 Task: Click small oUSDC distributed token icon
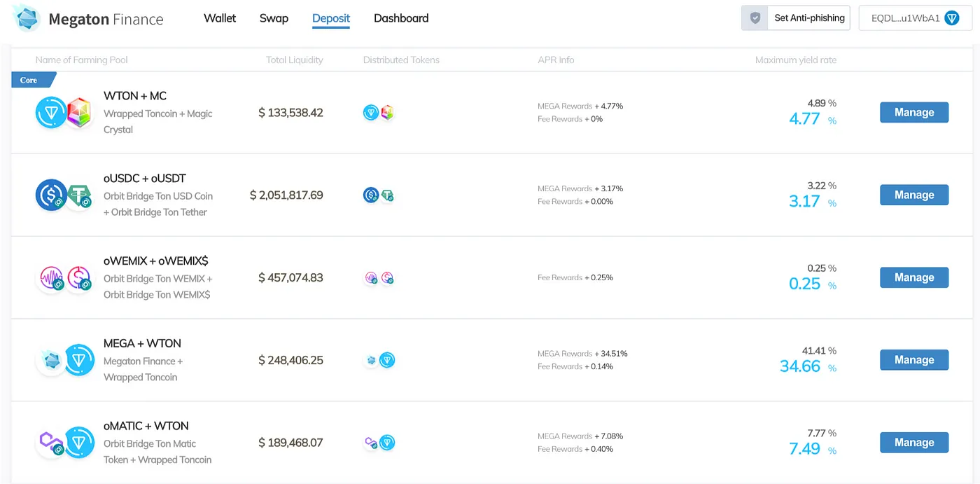(371, 195)
